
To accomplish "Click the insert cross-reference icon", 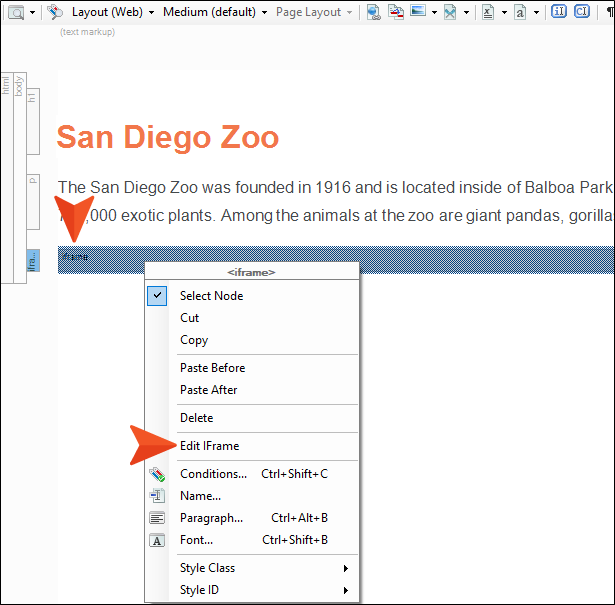I will tap(396, 12).
